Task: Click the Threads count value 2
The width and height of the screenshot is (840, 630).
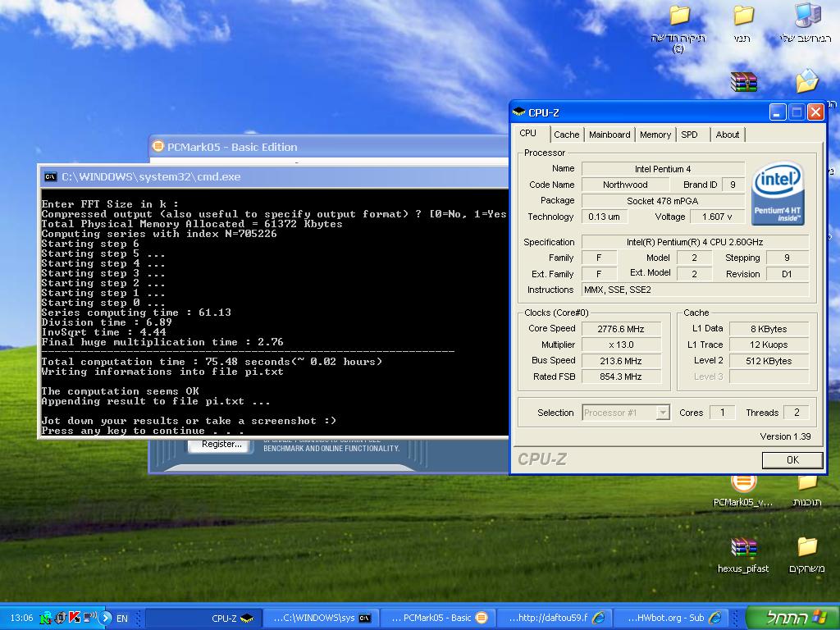Action: (x=797, y=413)
